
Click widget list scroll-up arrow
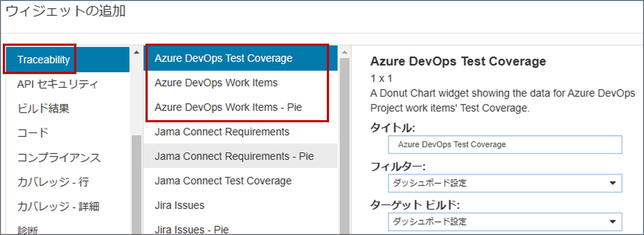coord(345,52)
